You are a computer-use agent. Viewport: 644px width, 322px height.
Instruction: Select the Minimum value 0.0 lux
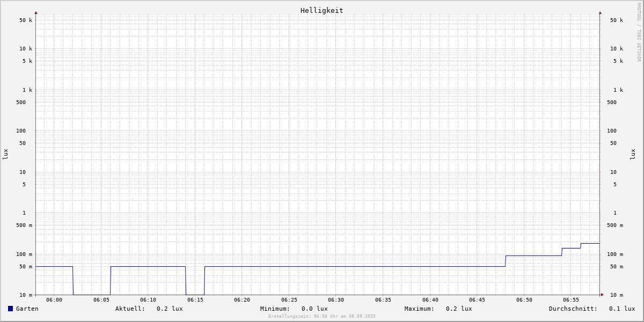click(314, 309)
